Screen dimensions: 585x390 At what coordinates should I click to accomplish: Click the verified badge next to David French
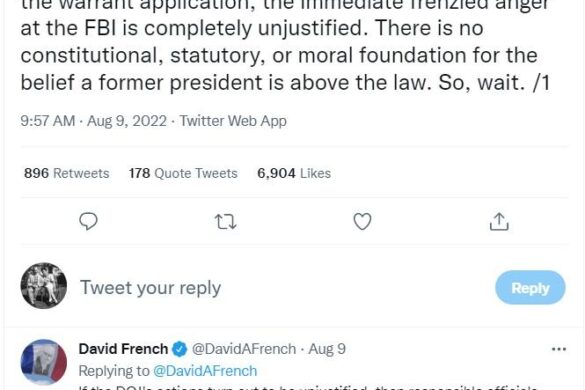click(179, 349)
